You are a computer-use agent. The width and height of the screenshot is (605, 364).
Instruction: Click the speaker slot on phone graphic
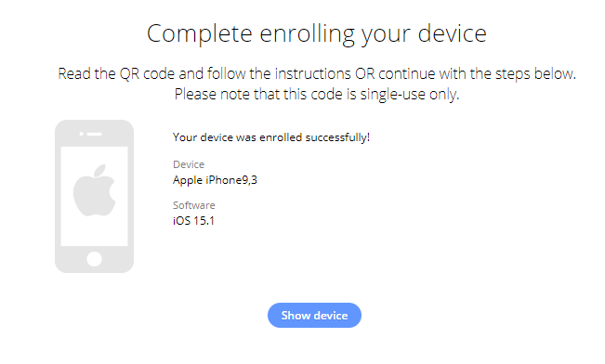(95, 134)
